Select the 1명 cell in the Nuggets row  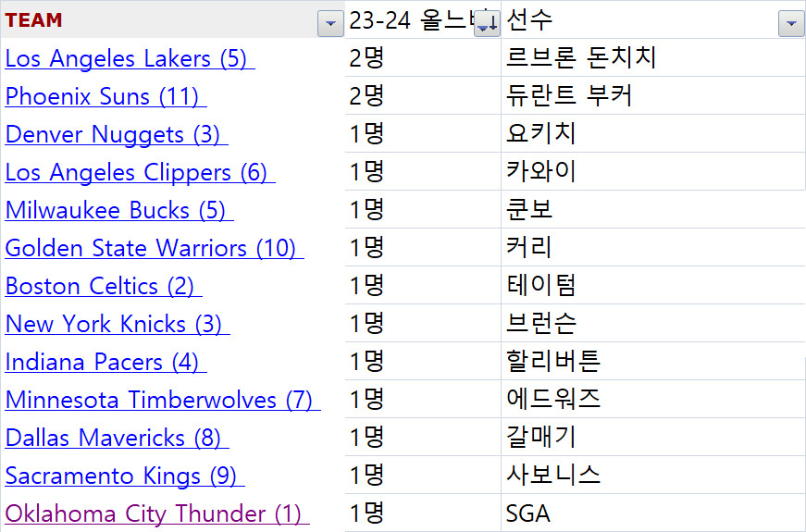tap(423, 133)
